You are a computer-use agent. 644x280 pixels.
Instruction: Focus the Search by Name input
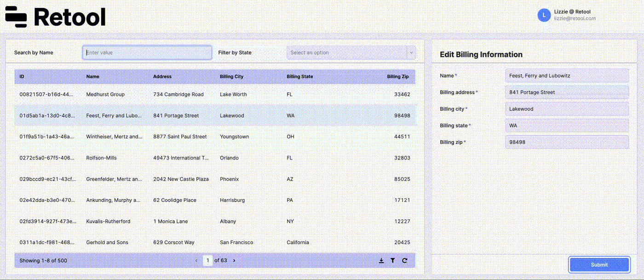(x=147, y=52)
